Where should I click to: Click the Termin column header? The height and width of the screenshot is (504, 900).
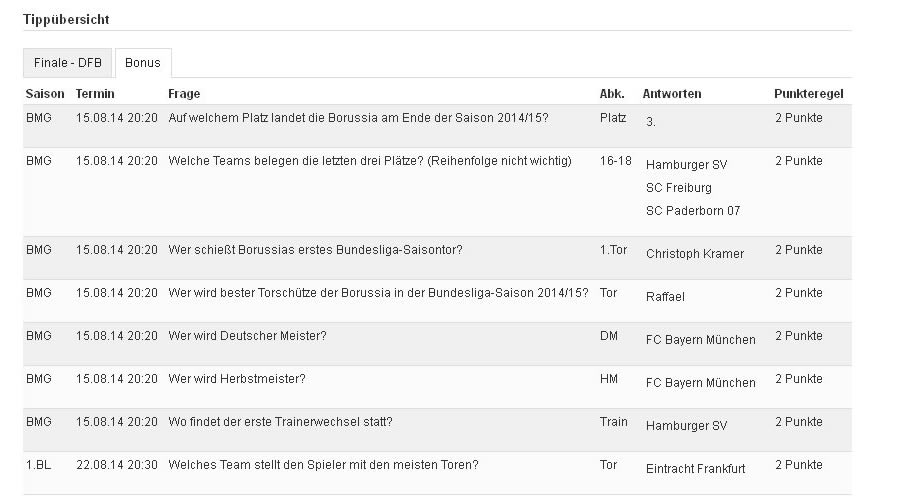coord(95,94)
